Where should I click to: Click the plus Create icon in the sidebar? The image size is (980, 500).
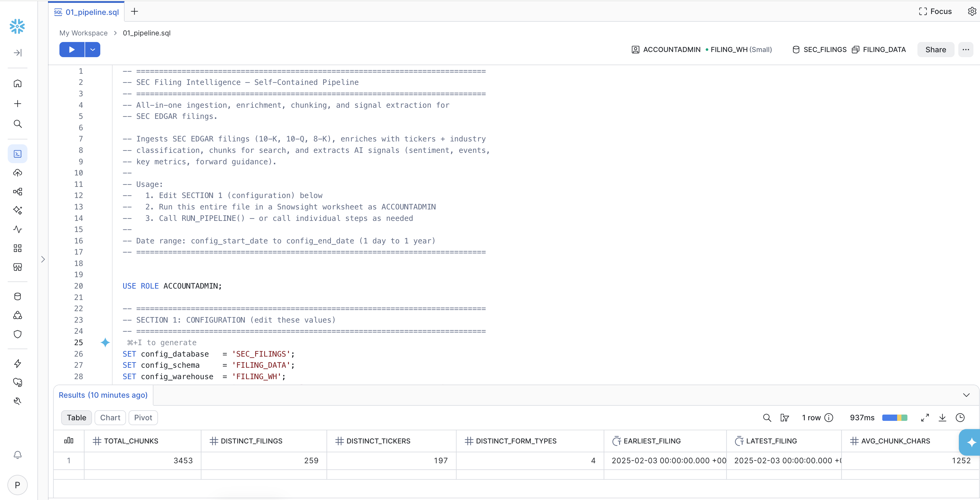click(17, 103)
